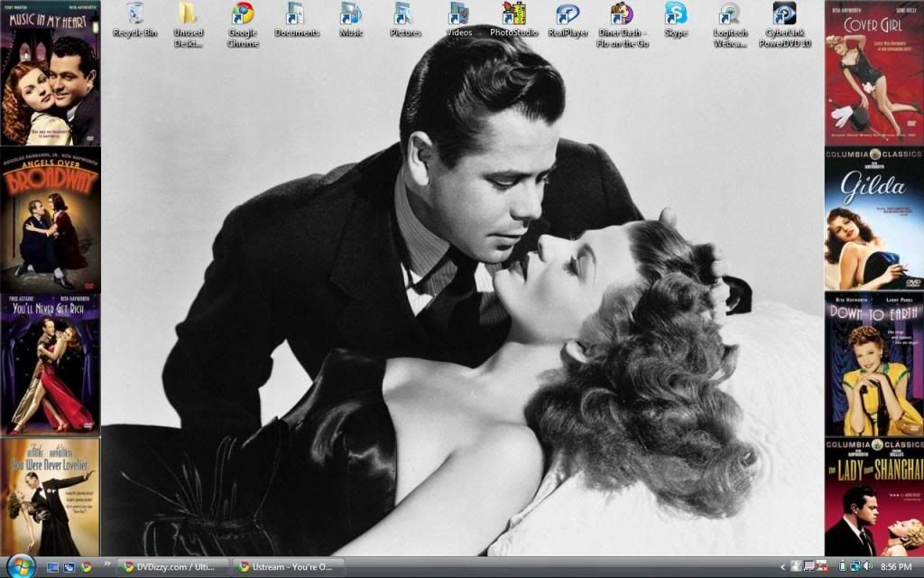Image resolution: width=924 pixels, height=578 pixels.
Task: Open the Videos desktop shortcut
Action: point(458,14)
